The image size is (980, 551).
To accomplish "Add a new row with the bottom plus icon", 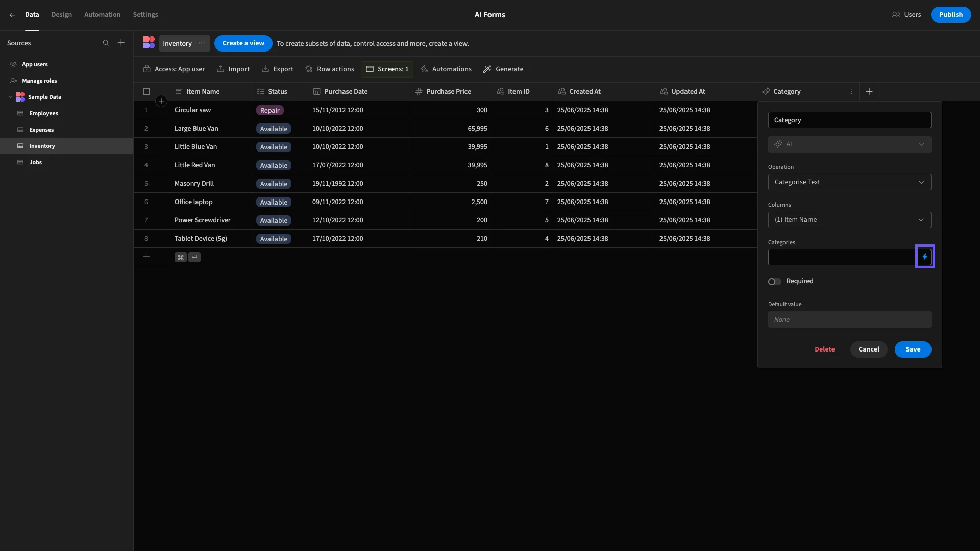I will [146, 257].
